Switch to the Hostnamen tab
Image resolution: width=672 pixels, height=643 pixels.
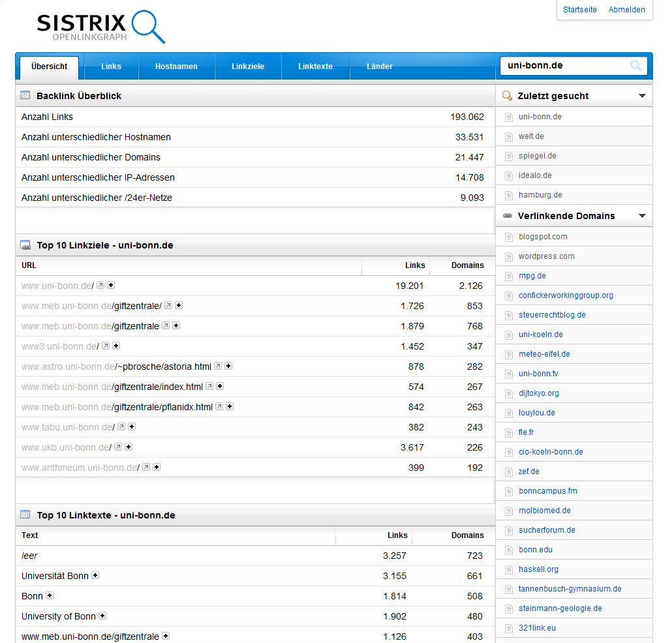[176, 67]
